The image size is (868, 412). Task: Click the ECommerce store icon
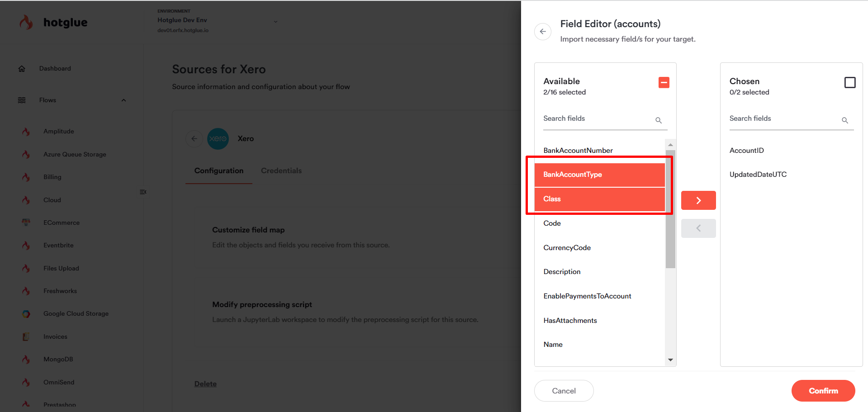(x=26, y=223)
